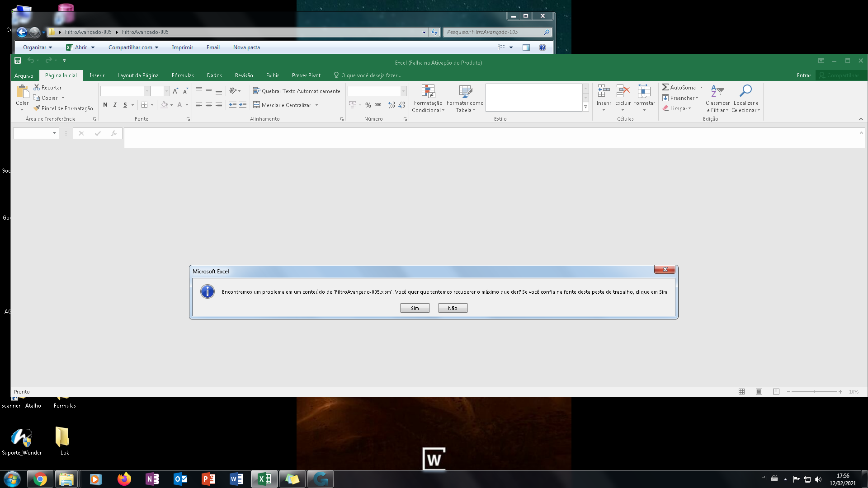Toggle middle vertical alignment
This screenshot has height=488, width=868.
click(208, 91)
